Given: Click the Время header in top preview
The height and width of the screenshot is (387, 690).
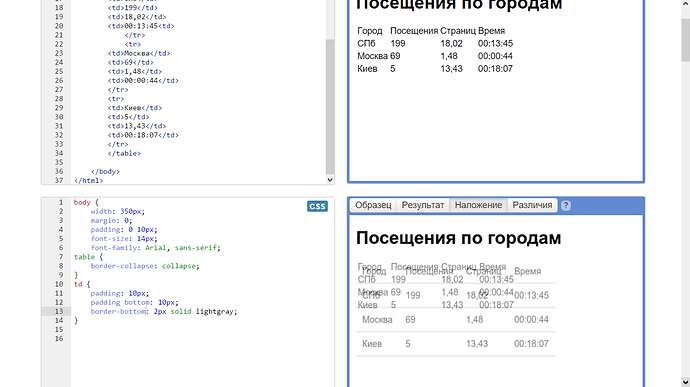Looking at the screenshot, I should (491, 31).
